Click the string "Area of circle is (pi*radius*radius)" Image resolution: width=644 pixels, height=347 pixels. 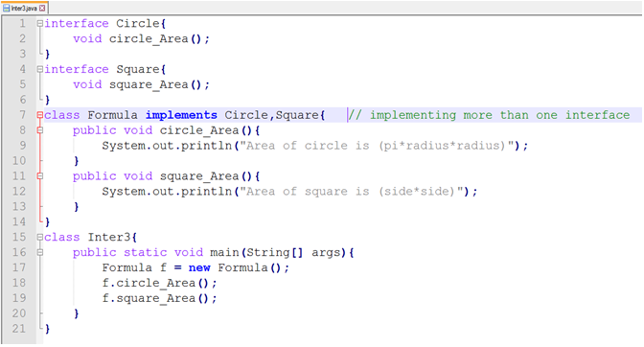coord(377,146)
